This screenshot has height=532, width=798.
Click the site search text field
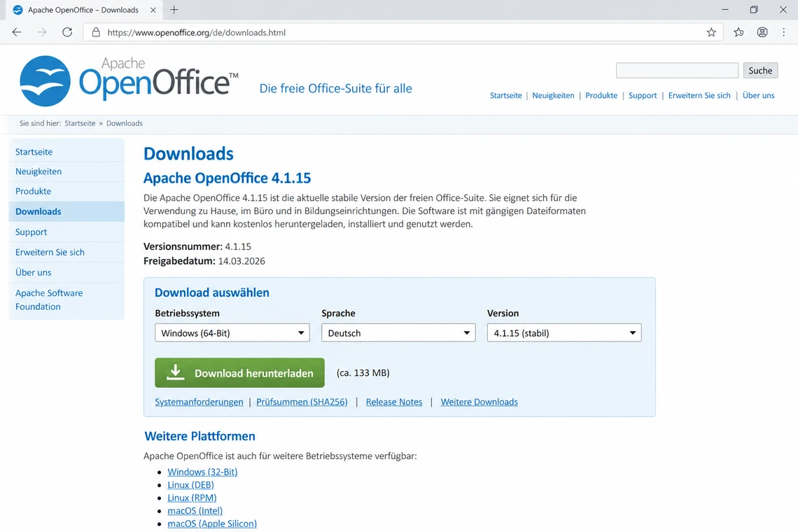point(677,70)
